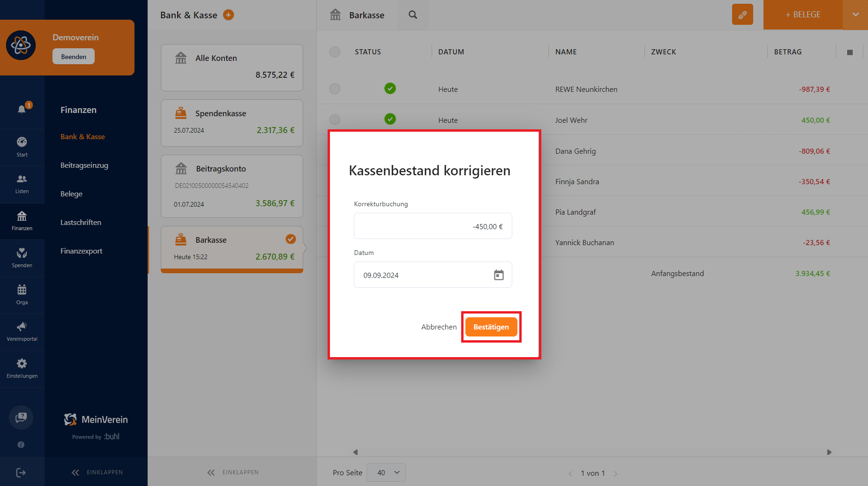Click the Anfangsbestand entry
868x486 pixels.
[x=677, y=274]
